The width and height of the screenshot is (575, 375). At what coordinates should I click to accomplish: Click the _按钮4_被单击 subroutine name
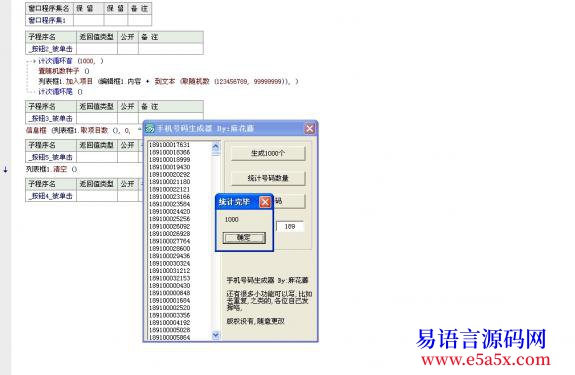51,196
